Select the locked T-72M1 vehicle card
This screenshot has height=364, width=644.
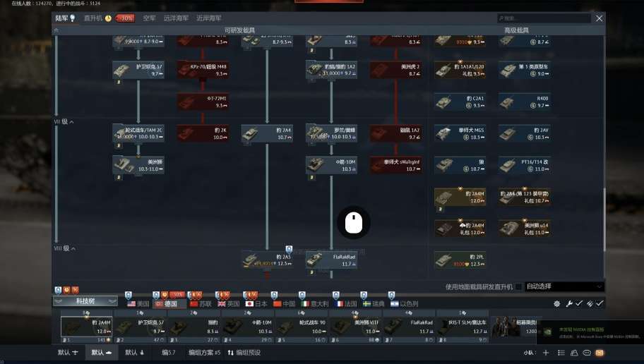coord(203,102)
